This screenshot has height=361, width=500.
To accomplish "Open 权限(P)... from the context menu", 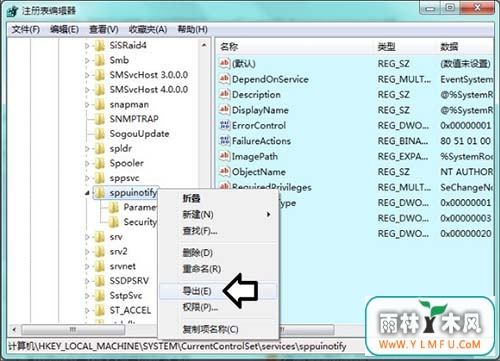I will pyautogui.click(x=218, y=307).
